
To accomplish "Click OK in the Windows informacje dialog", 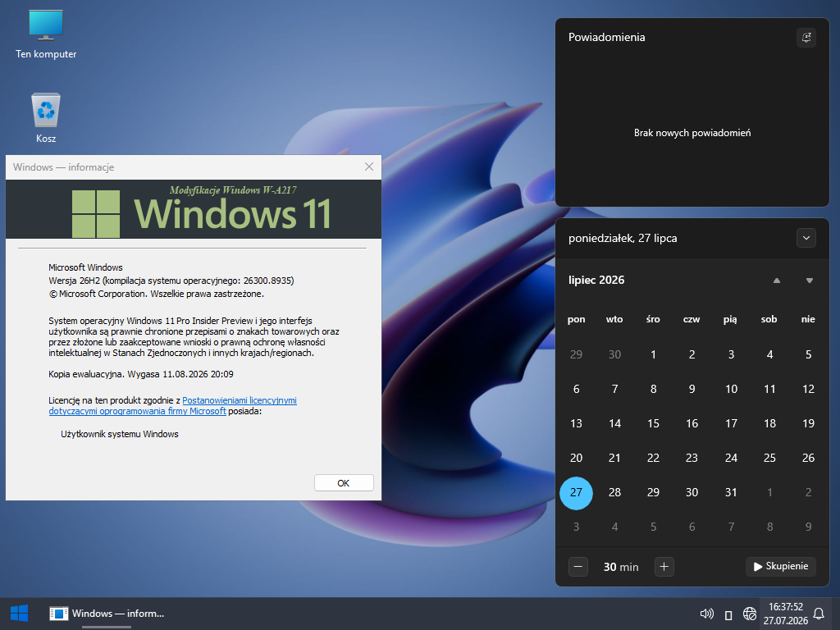I will (344, 482).
